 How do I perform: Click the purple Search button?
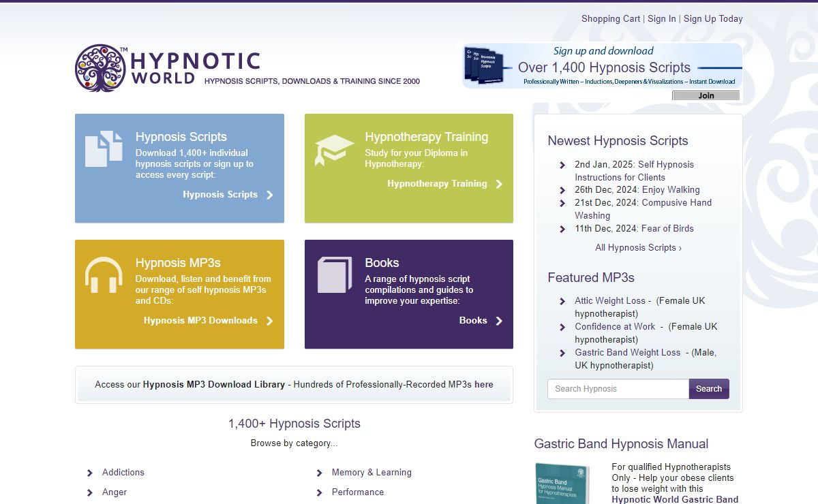[709, 389]
